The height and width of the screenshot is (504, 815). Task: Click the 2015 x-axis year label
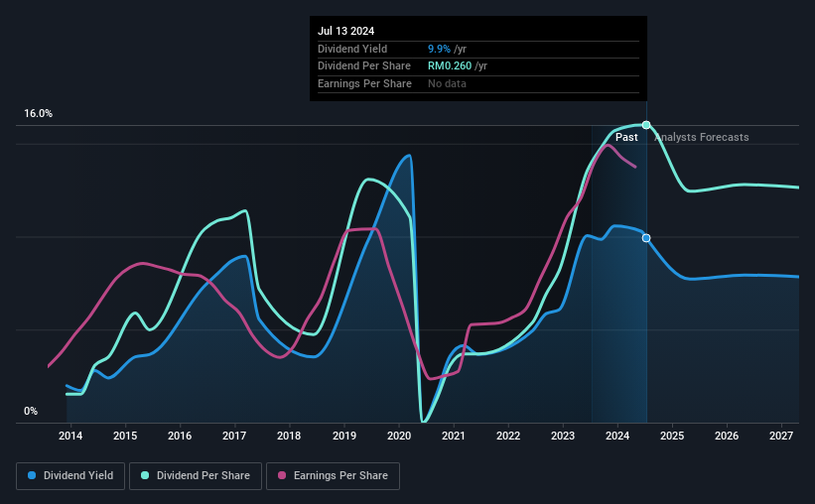coord(125,436)
